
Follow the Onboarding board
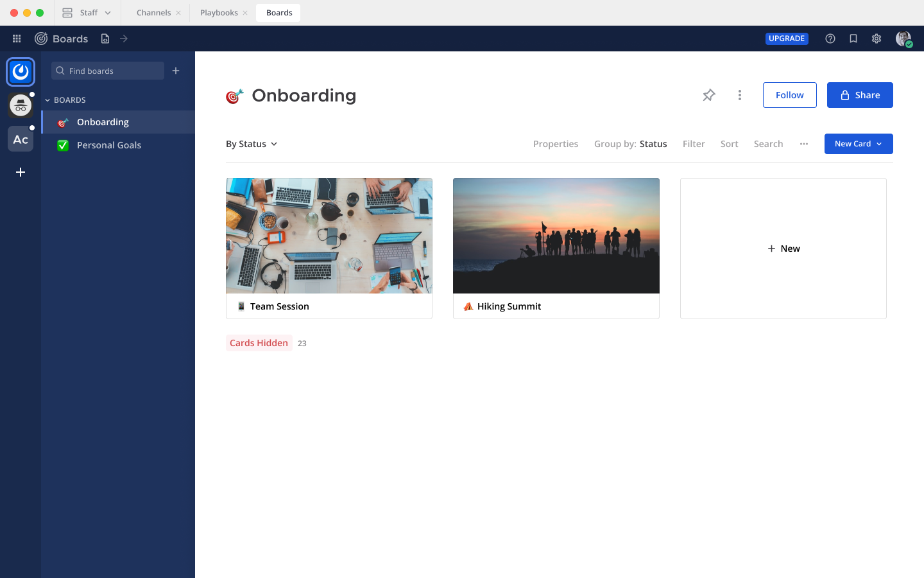pyautogui.click(x=789, y=94)
